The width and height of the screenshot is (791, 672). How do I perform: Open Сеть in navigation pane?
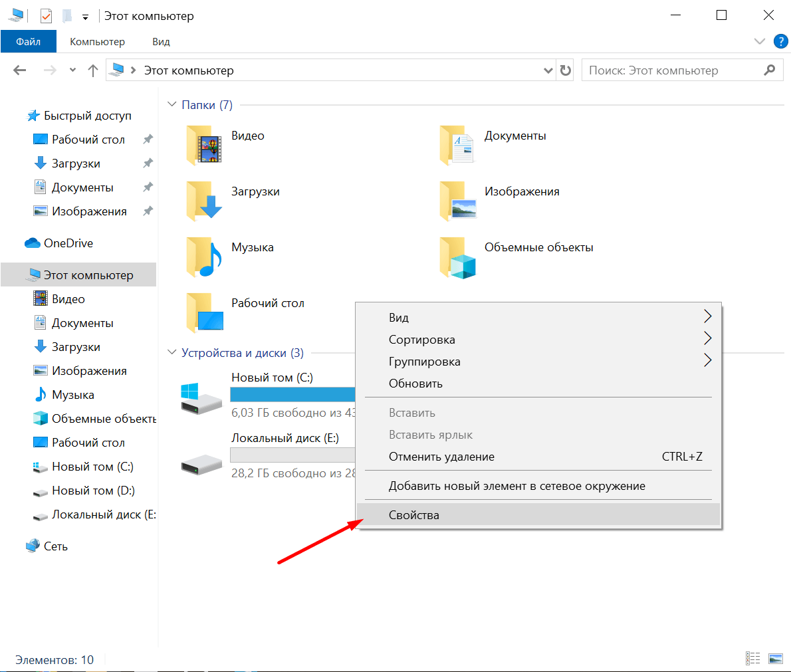tap(47, 546)
